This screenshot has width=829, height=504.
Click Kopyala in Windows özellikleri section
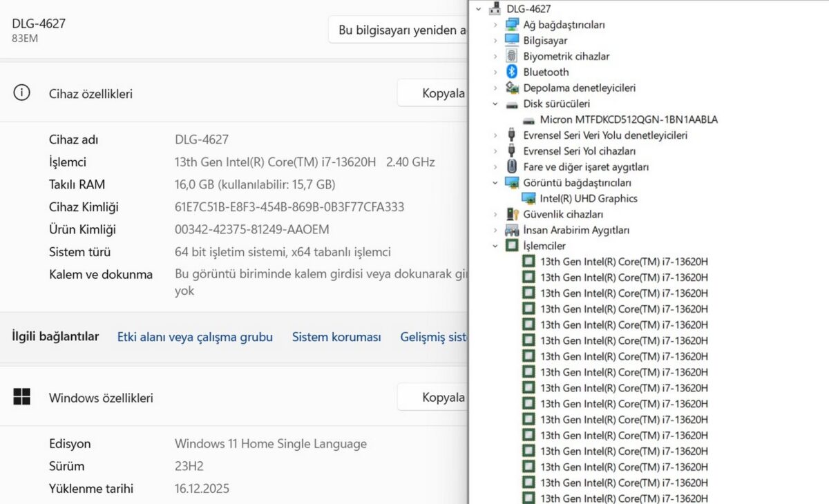coord(432,397)
